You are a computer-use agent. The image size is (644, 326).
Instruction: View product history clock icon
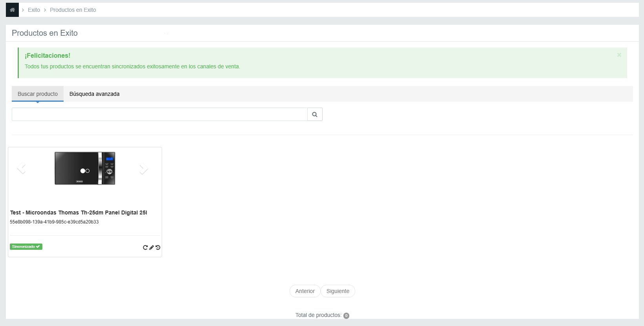[x=158, y=247]
